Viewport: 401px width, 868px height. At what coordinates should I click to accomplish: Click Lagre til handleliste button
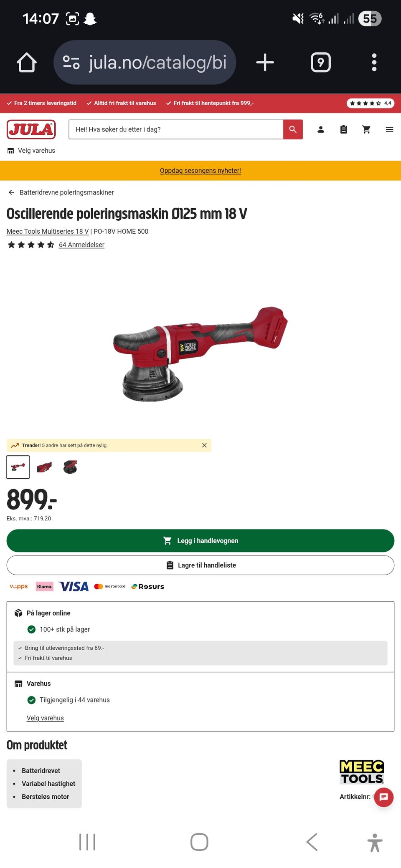[x=200, y=565]
